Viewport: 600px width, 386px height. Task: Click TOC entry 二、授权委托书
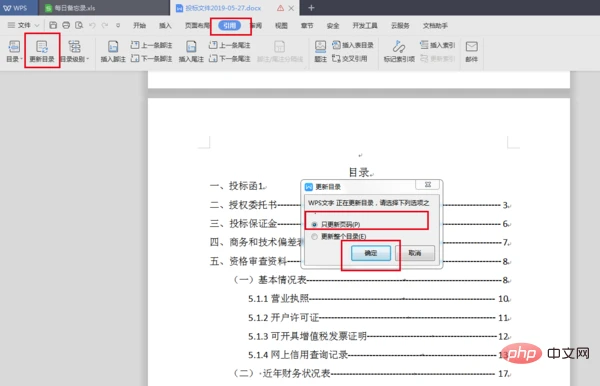[243, 205]
